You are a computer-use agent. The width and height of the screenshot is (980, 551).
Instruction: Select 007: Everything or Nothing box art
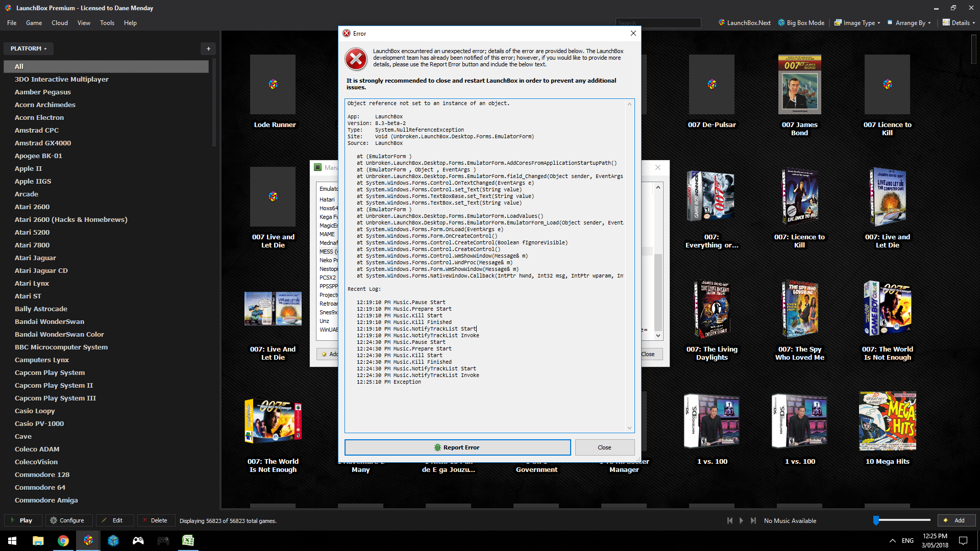click(712, 196)
